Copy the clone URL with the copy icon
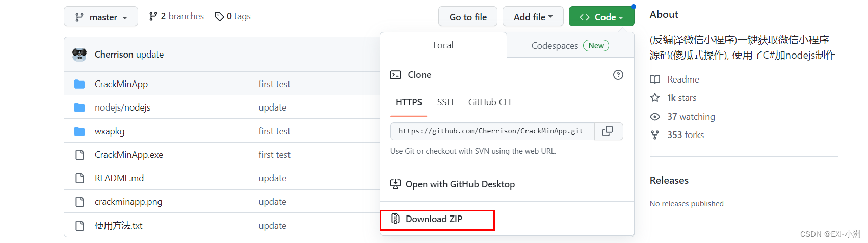 coord(608,131)
